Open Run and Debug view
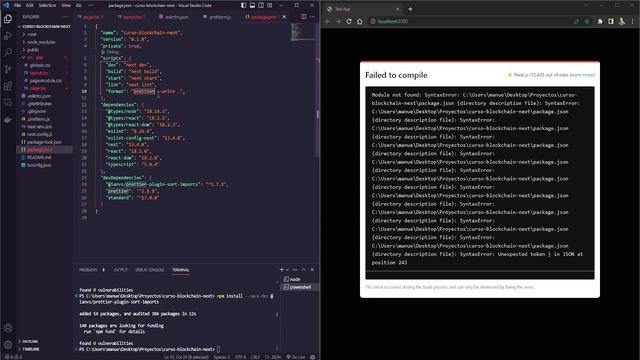 8,36
